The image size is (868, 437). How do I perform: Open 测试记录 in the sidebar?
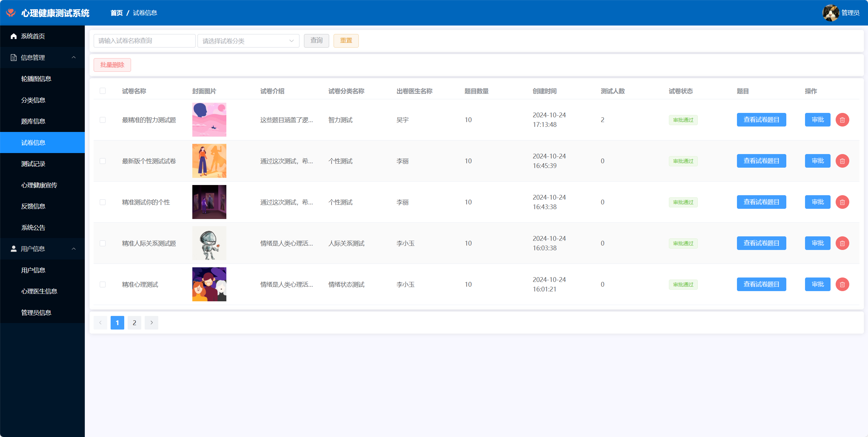coord(33,164)
